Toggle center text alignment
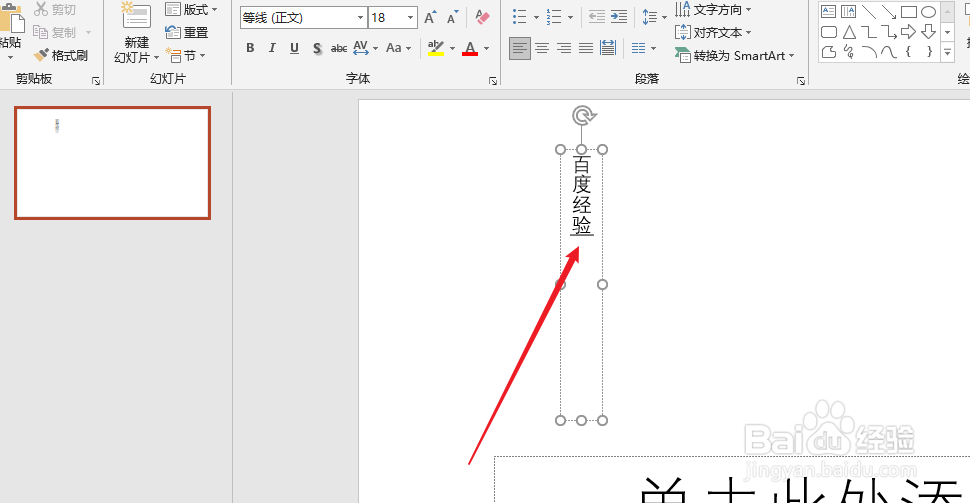Screen dimensions: 970x503 (x=542, y=48)
